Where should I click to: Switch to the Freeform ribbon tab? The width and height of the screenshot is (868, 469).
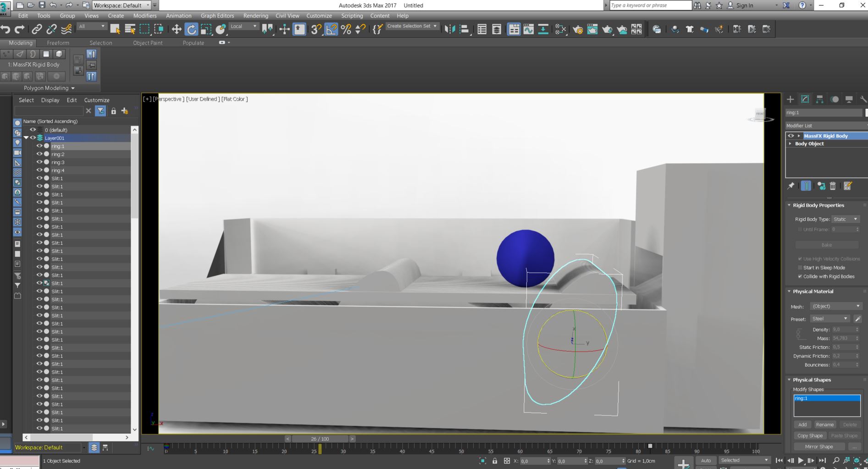[x=58, y=43]
